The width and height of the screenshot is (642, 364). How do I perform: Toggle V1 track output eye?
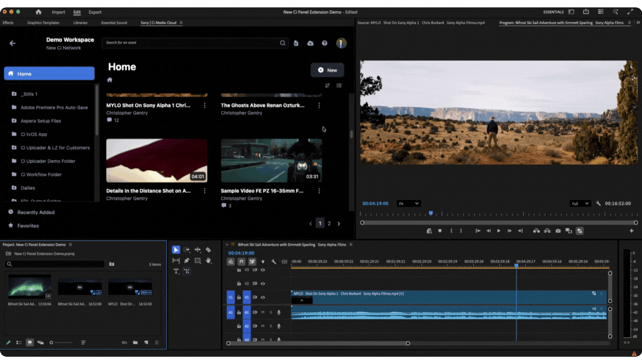coord(263,297)
